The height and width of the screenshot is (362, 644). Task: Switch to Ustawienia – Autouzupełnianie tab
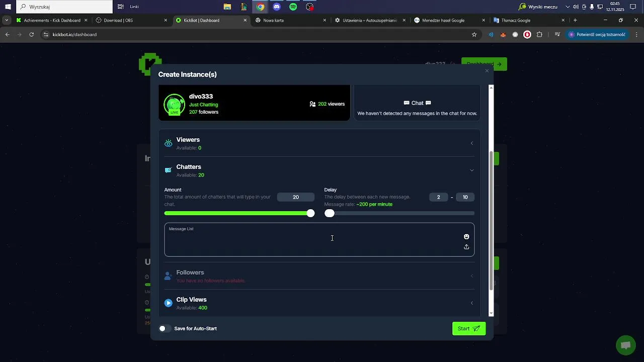[370, 21]
